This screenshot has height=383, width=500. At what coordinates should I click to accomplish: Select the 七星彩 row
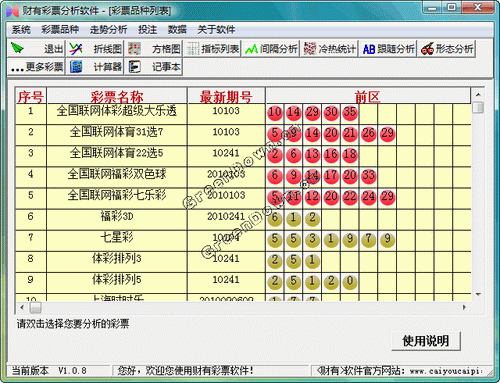pos(243,240)
